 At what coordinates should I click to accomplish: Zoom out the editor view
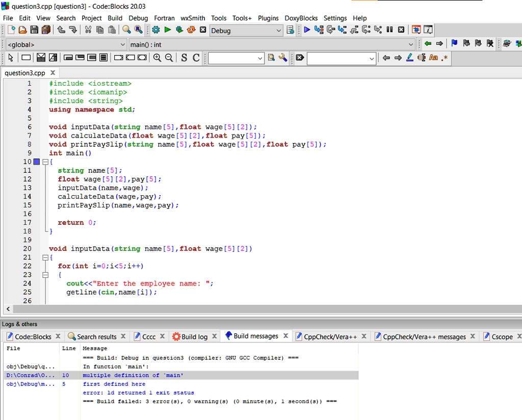(169, 58)
